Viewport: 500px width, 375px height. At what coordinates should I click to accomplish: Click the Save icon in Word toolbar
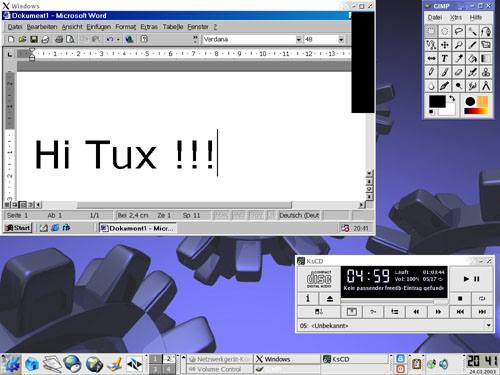[x=34, y=39]
